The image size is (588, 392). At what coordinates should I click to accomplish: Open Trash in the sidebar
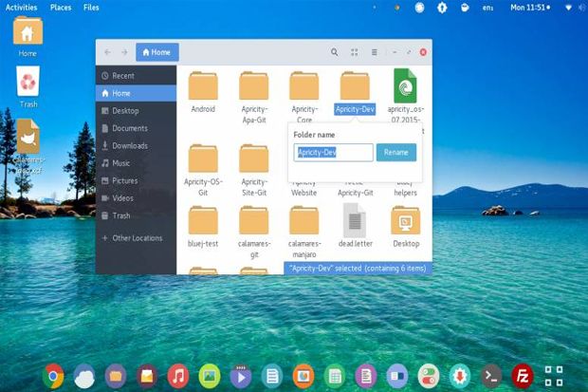pyautogui.click(x=137, y=215)
